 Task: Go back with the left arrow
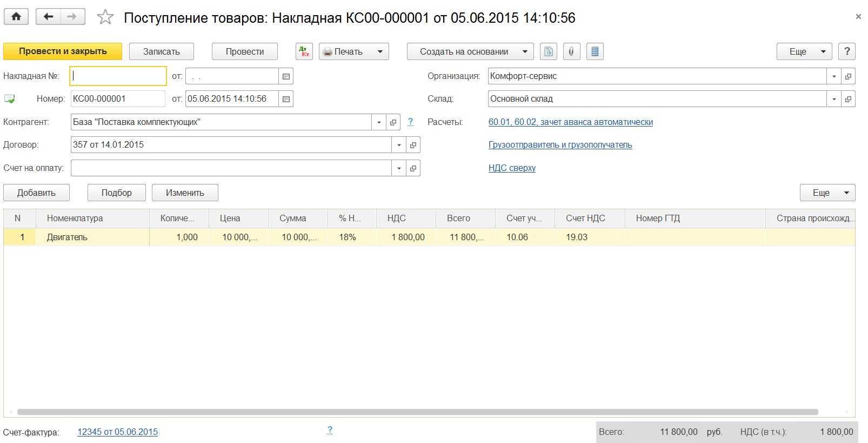point(48,17)
